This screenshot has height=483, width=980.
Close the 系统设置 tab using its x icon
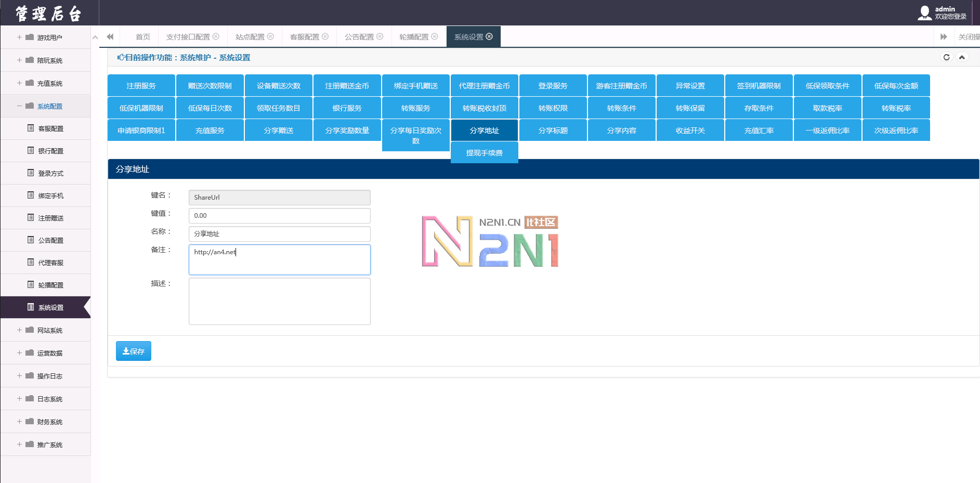click(489, 36)
